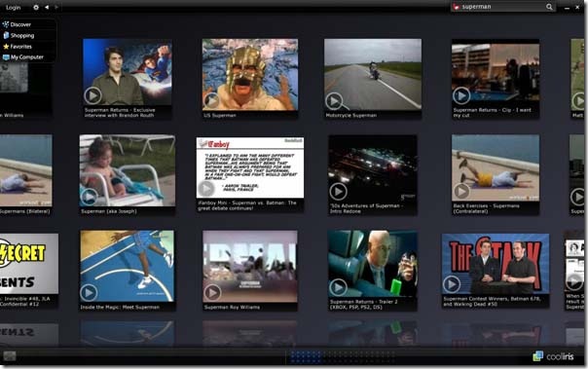Play the Motorcycle Superman video
The width and height of the screenshot is (588, 369).
(334, 101)
